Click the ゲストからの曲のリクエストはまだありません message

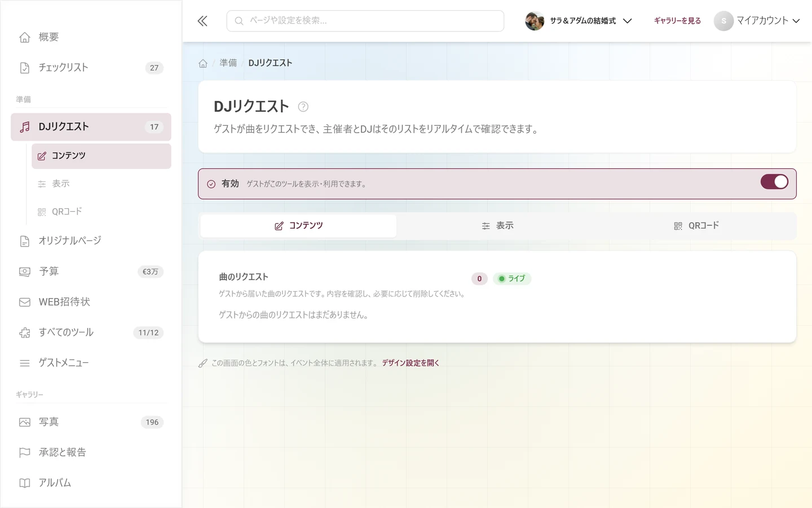click(293, 315)
